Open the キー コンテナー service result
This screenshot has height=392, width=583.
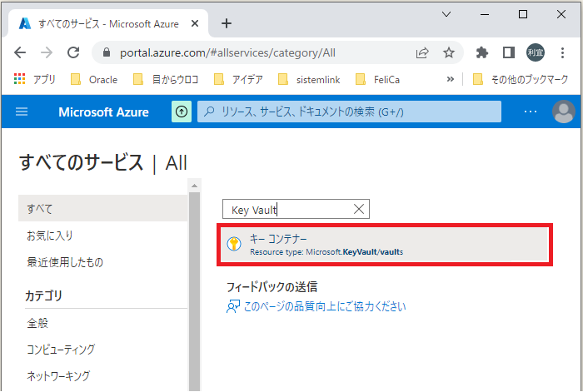coord(385,245)
